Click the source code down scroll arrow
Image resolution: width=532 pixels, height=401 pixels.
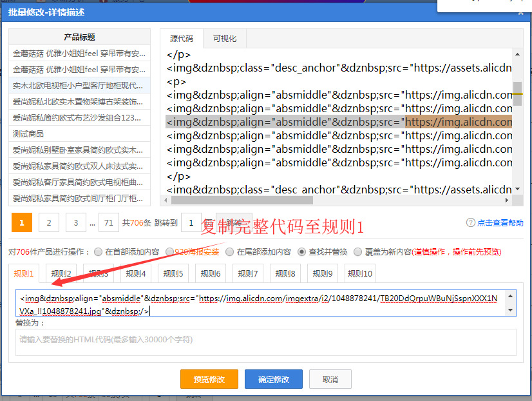click(x=517, y=189)
